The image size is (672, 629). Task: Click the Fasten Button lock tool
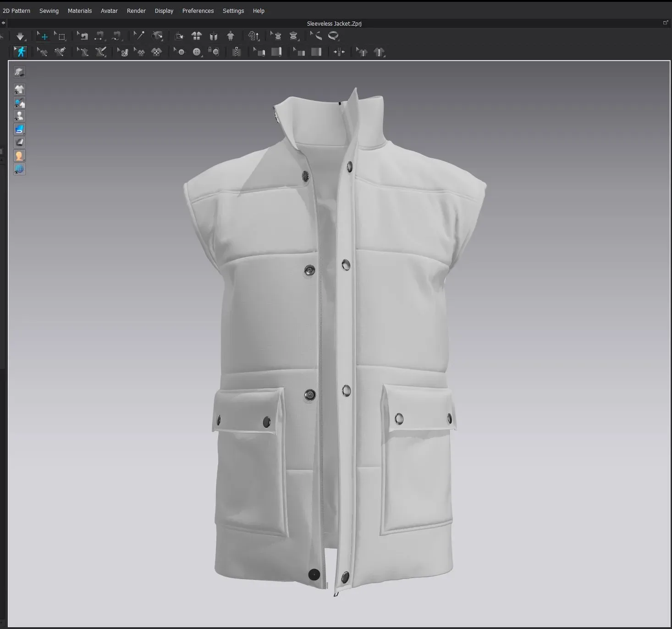(214, 52)
